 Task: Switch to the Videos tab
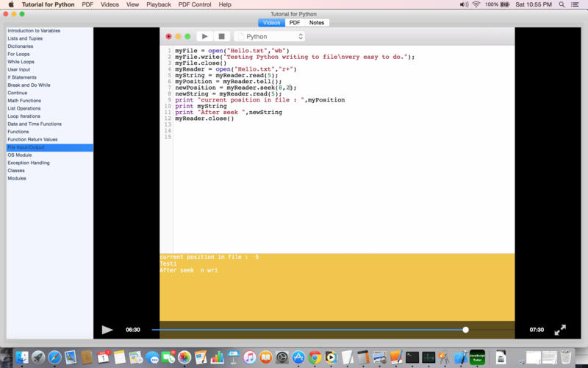[271, 23]
